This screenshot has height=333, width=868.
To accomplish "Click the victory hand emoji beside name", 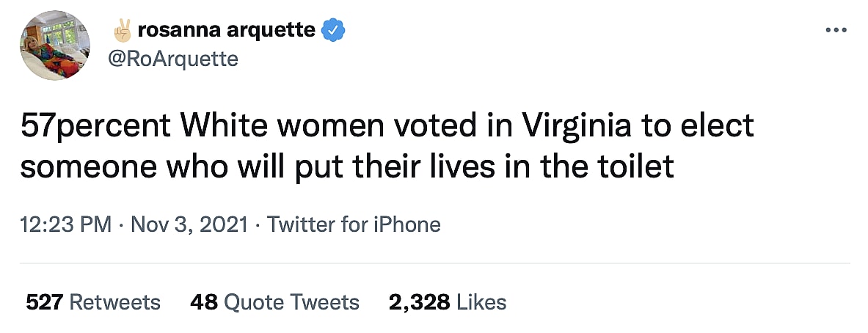I will [x=122, y=30].
